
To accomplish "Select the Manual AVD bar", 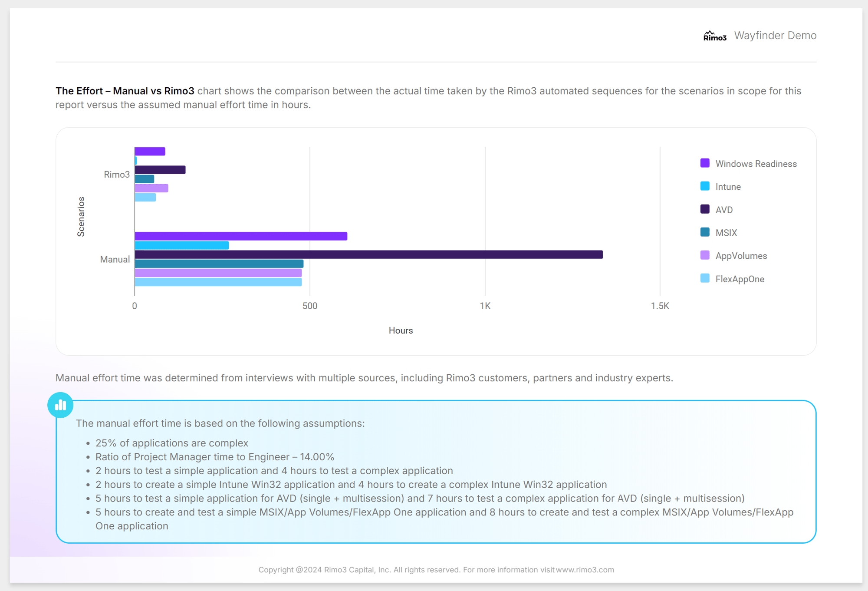I will tap(368, 254).
